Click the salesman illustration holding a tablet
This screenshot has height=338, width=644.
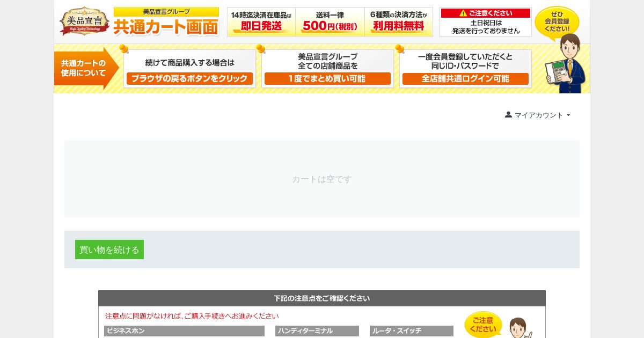(566, 64)
